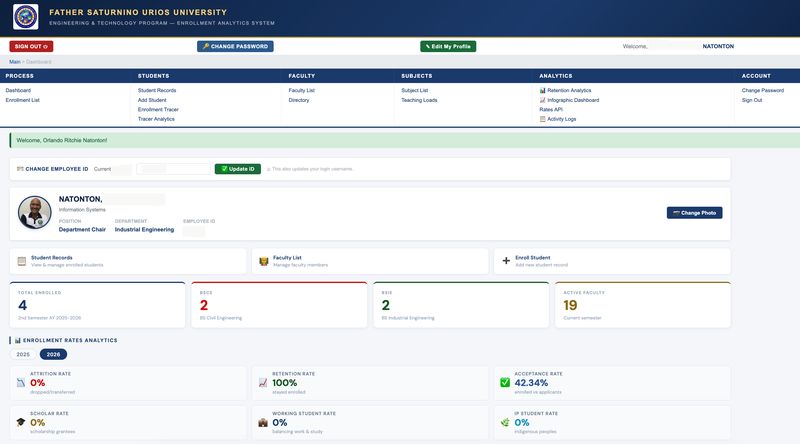Click the IP Student Rate leaf icon
The width and height of the screenshot is (800, 444).
[505, 422]
